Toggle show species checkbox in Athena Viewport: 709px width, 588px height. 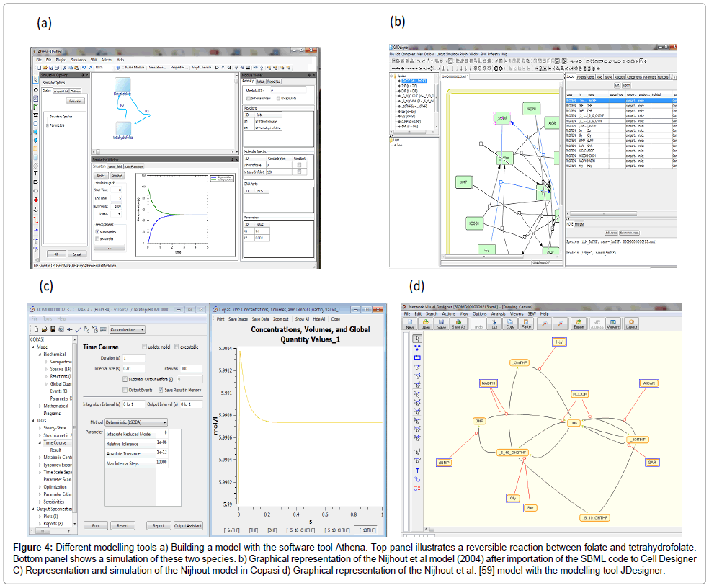tap(97, 231)
